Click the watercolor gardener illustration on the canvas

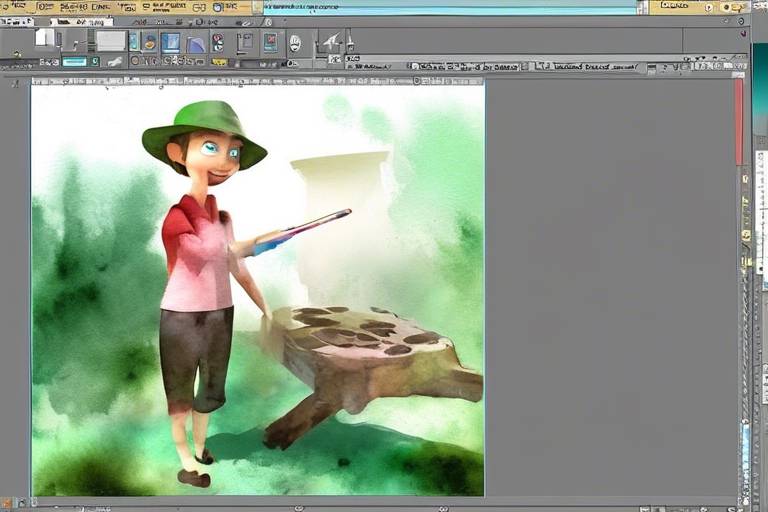click(x=258, y=291)
